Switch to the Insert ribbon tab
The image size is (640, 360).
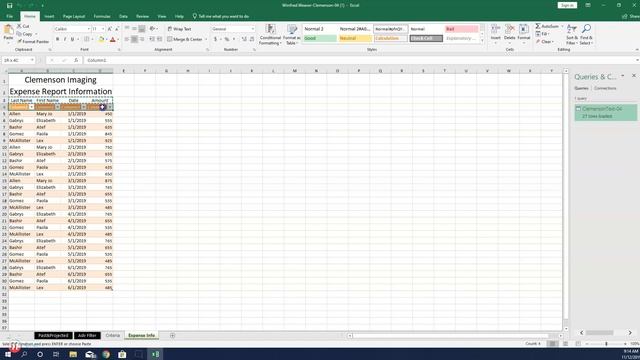point(49,16)
